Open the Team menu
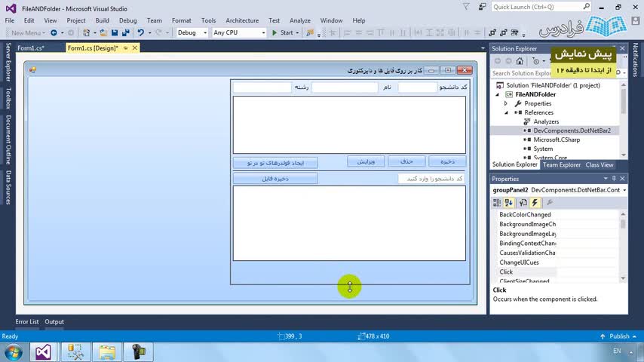The width and height of the screenshot is (644, 362). (x=155, y=20)
